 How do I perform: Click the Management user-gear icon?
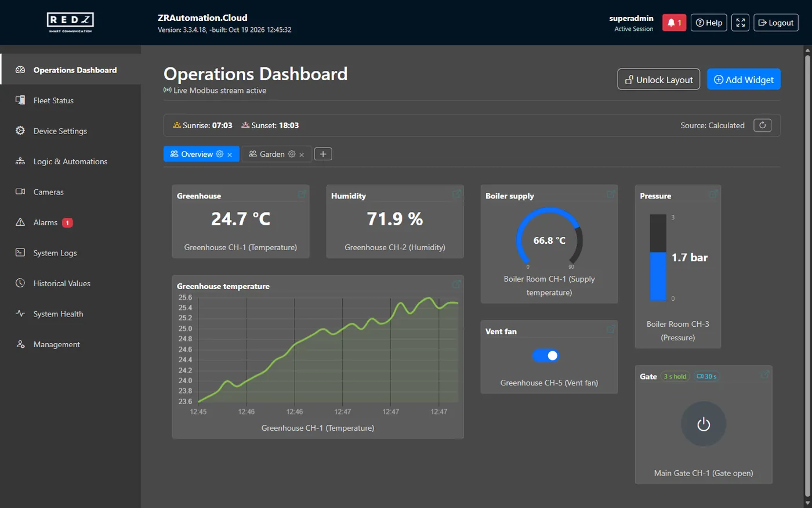20,344
